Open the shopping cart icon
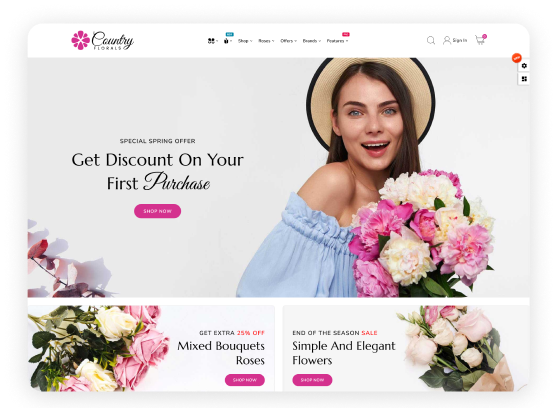 (480, 40)
